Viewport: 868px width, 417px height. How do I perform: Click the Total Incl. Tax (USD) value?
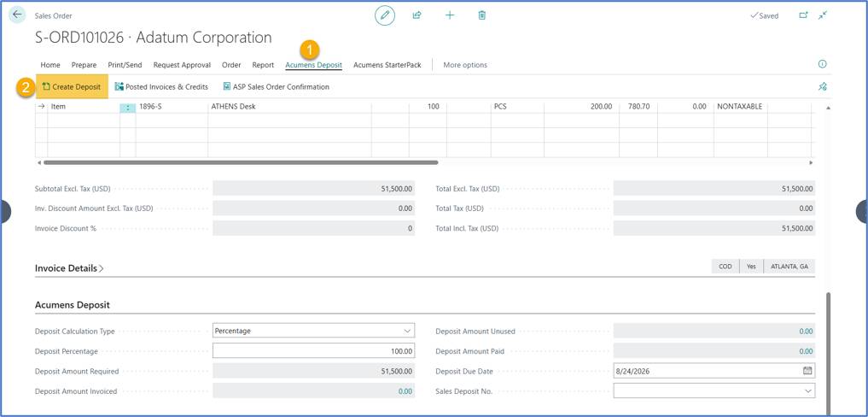pyautogui.click(x=714, y=228)
